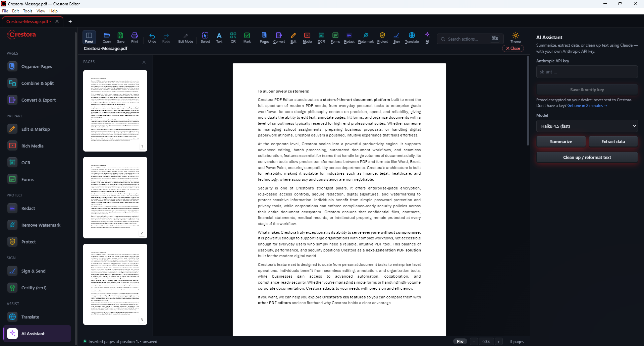Open the QR tool
The height and width of the screenshot is (346, 644).
coord(233,38)
